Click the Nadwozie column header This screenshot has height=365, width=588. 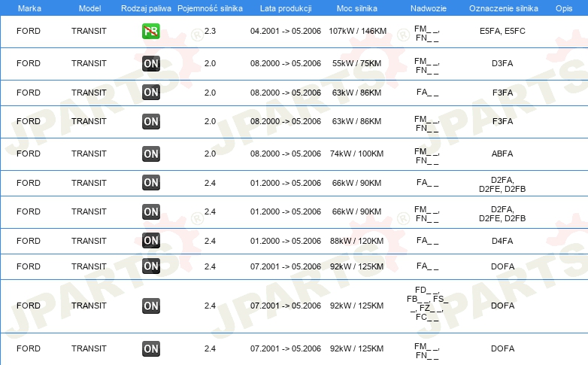point(429,8)
